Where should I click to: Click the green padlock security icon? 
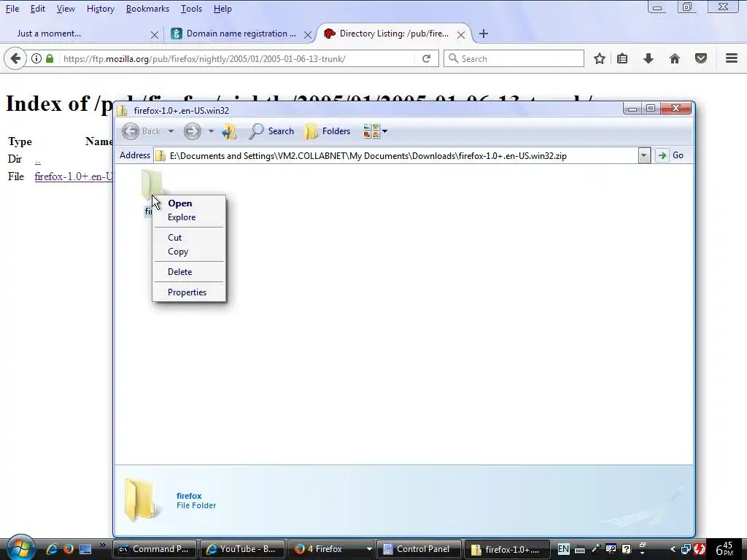click(50, 58)
